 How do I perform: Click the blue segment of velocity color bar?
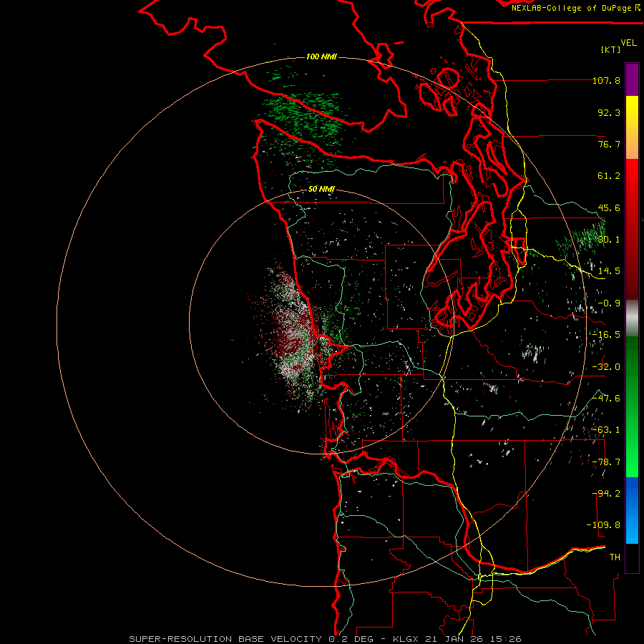click(x=632, y=510)
